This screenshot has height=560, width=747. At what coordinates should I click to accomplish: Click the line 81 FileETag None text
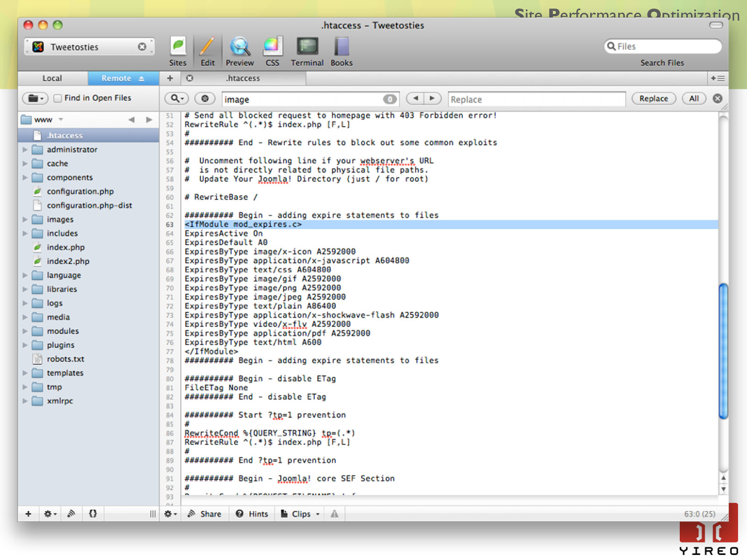point(216,388)
